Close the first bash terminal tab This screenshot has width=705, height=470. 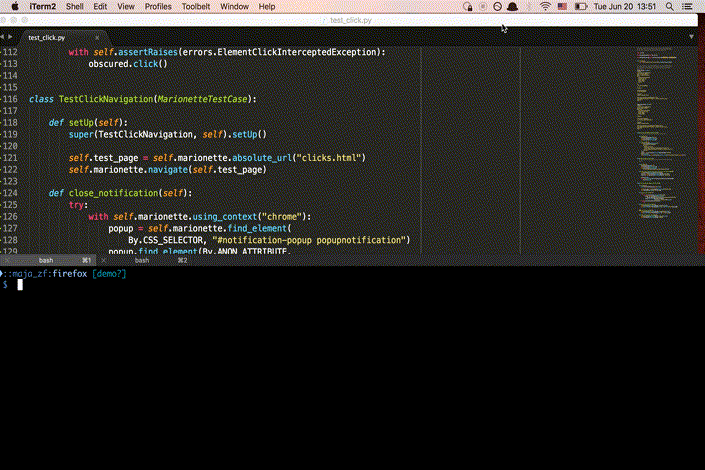6,260
